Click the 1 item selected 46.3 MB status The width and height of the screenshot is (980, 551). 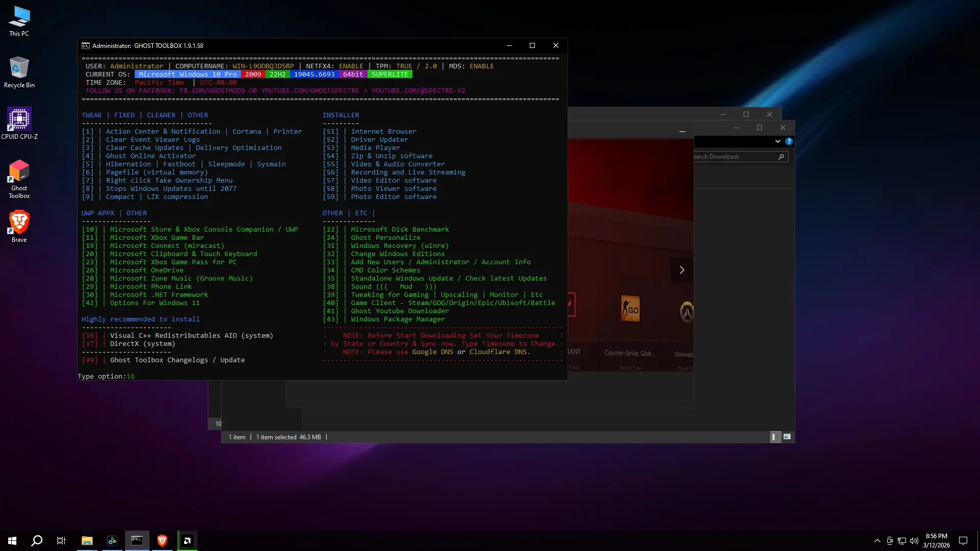(288, 437)
